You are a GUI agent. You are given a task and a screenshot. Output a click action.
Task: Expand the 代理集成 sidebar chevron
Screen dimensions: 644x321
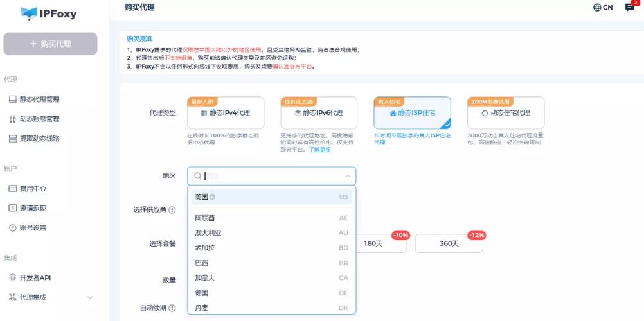[90, 297]
